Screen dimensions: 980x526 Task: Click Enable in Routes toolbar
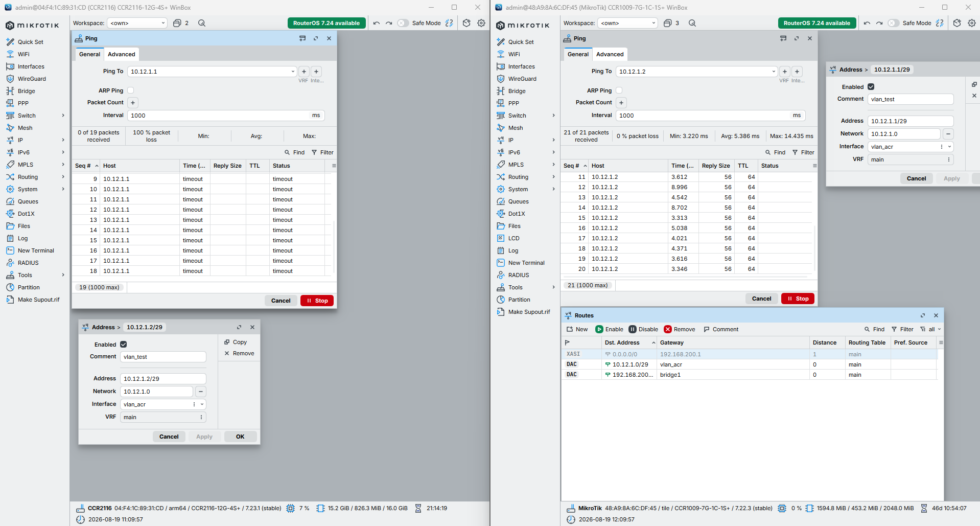click(610, 329)
